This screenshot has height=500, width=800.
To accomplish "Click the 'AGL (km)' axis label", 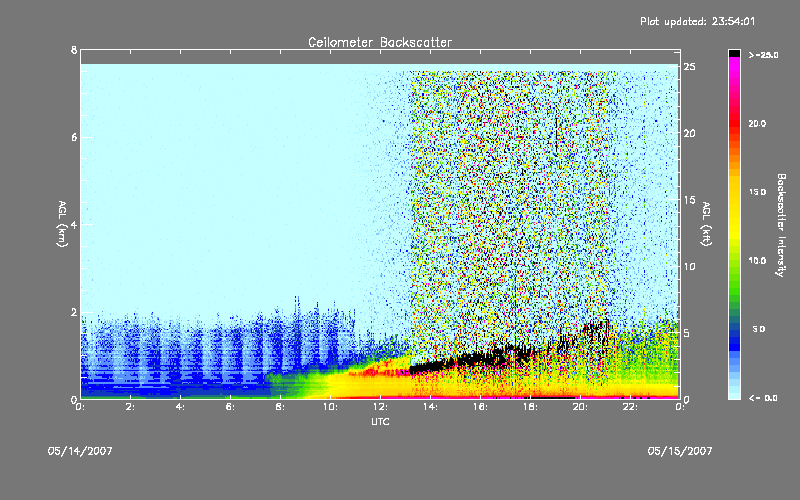I will pos(63,224).
